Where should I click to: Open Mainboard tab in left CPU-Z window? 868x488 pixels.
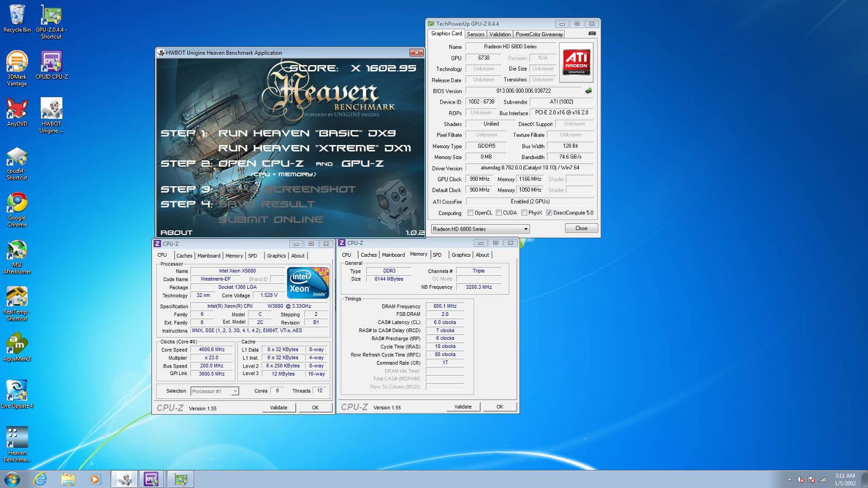[x=209, y=256]
